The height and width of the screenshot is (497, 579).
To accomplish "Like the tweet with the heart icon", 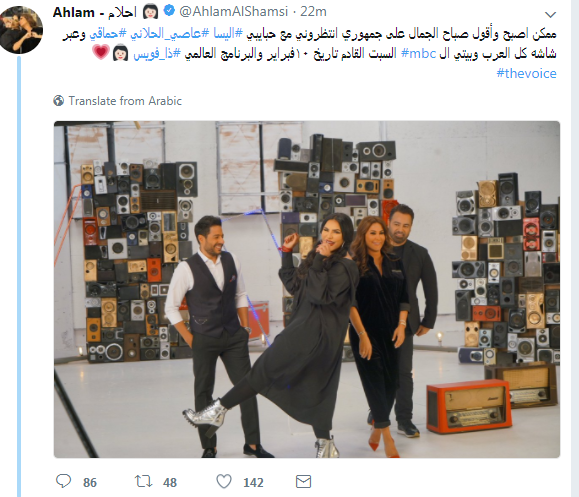I will tap(224, 481).
